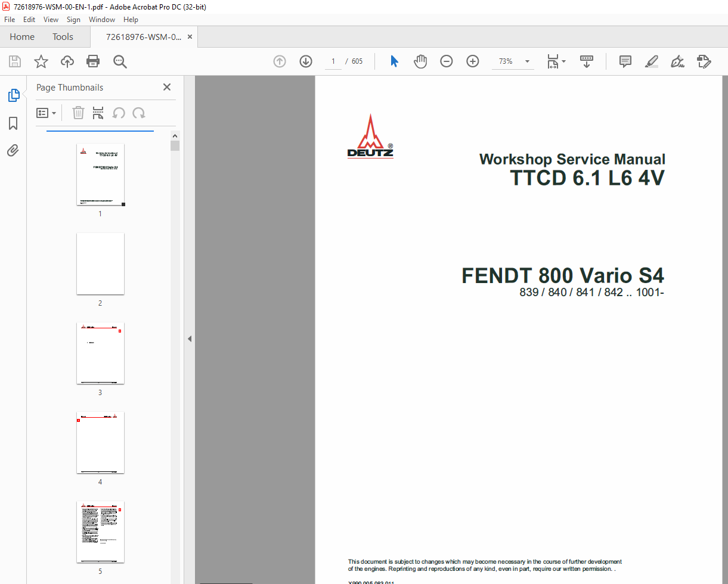Go to previous page with up arrow

coord(280,61)
